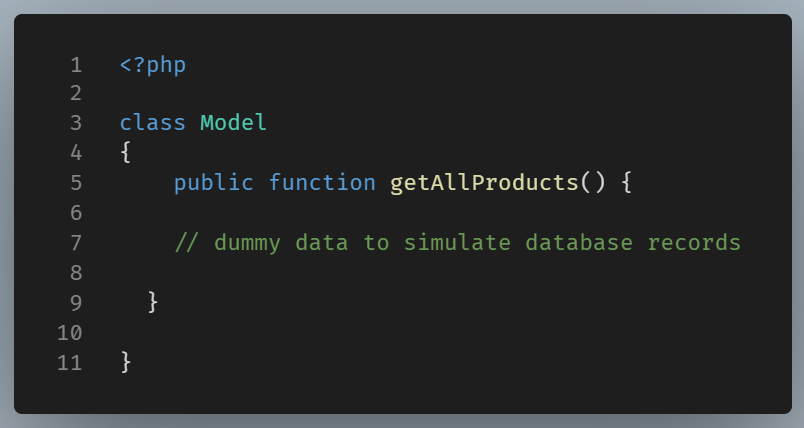Click the final closing brace on line 11
Viewport: 804px width, 428px height.
coord(126,361)
